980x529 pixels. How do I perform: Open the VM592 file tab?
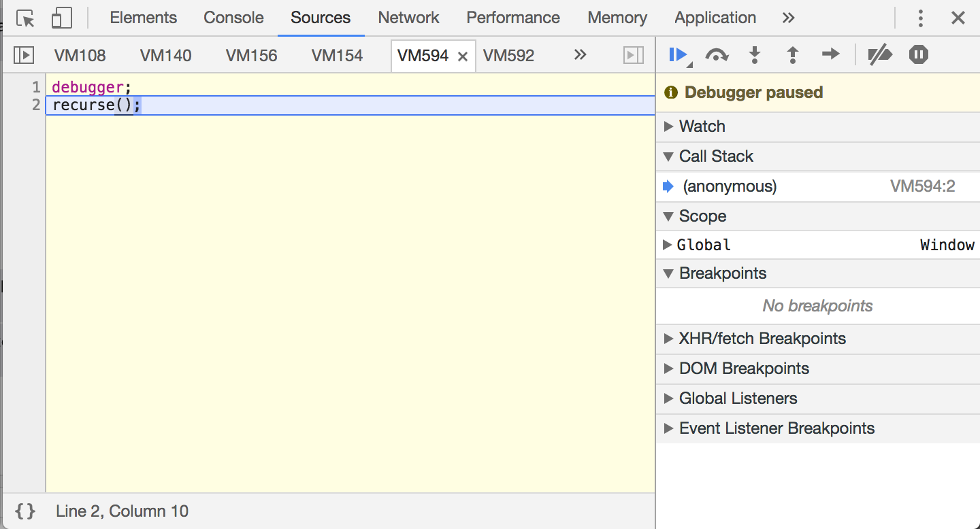508,56
